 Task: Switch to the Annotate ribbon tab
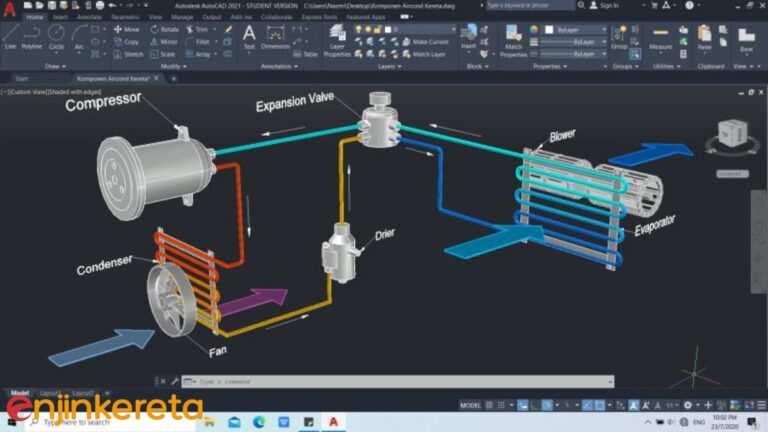89,17
